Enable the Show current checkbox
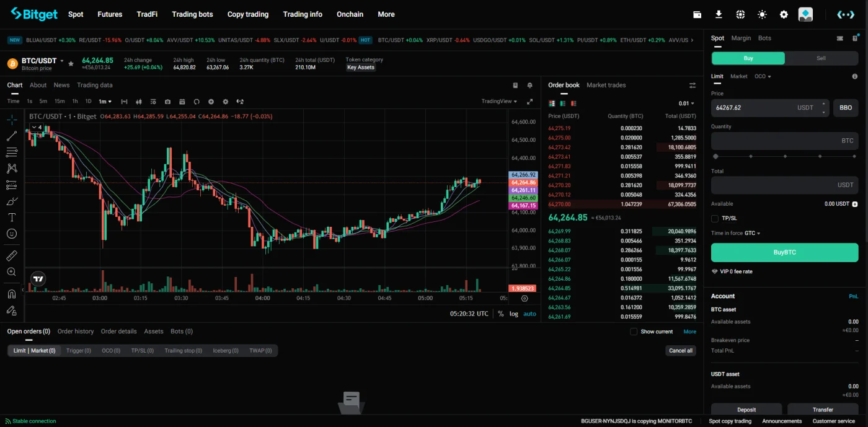This screenshot has height=427, width=868. coord(634,332)
